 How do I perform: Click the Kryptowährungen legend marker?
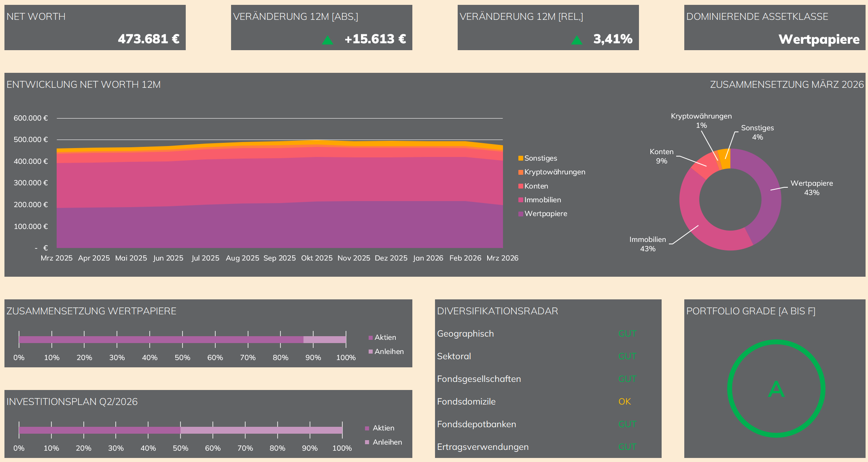(x=521, y=172)
